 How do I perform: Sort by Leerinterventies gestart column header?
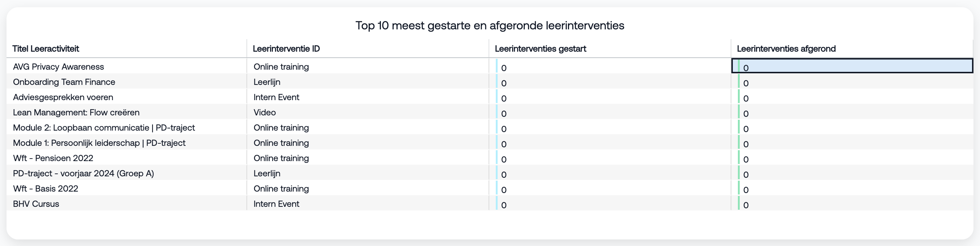[540, 49]
